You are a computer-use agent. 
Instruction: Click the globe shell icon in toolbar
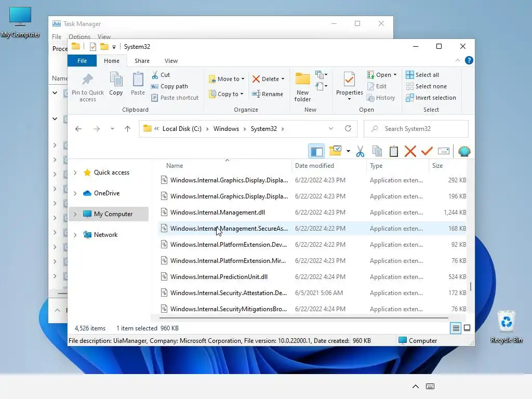point(464,151)
